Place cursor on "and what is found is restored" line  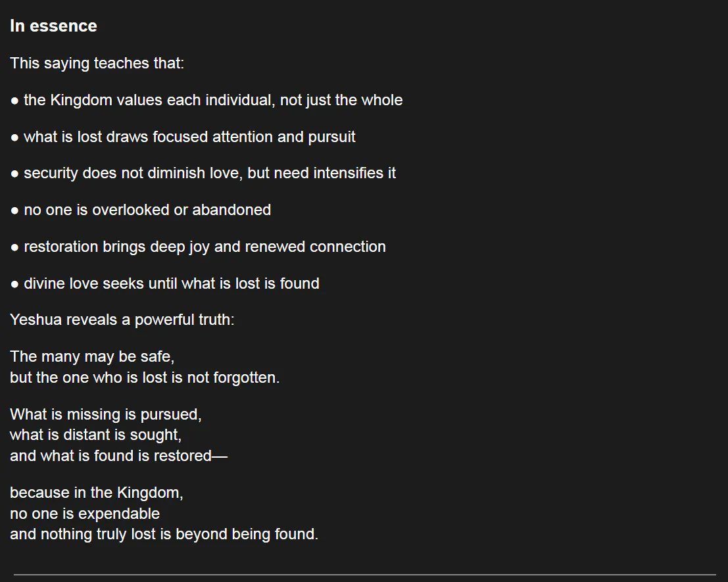click(118, 456)
